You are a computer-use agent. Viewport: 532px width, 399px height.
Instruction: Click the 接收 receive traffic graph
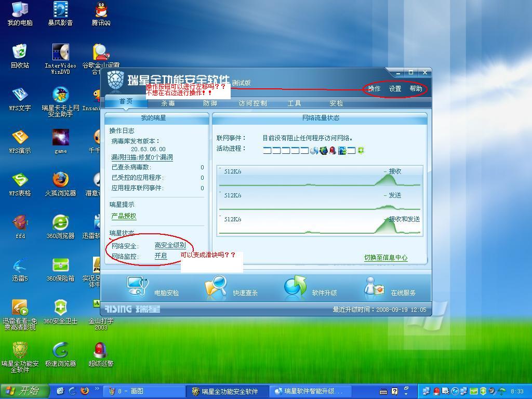click(x=320, y=176)
